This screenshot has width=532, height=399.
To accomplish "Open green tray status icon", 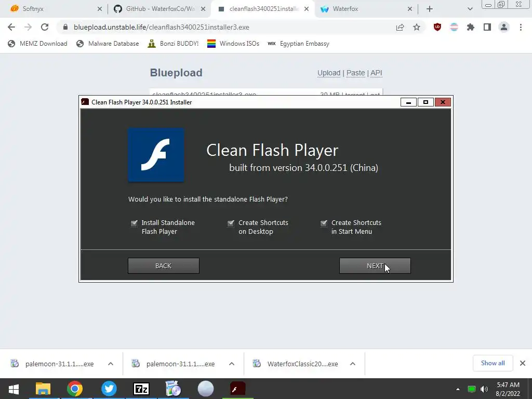I will click(472, 389).
